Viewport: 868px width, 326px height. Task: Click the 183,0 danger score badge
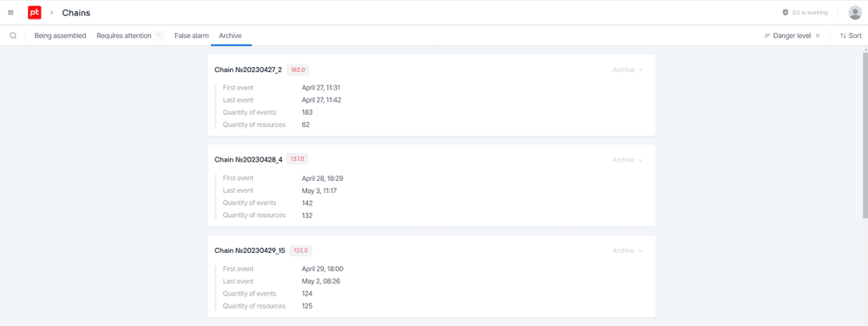(x=298, y=70)
